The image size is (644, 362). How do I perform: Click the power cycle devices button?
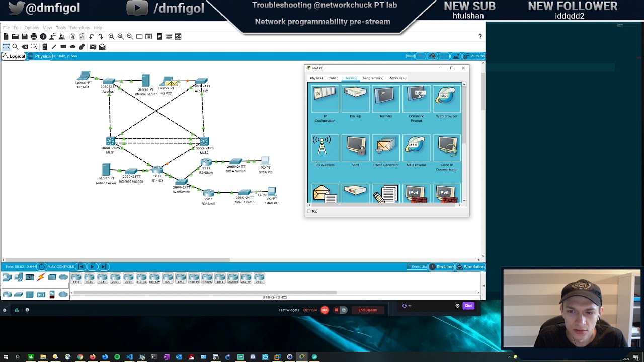[42, 267]
